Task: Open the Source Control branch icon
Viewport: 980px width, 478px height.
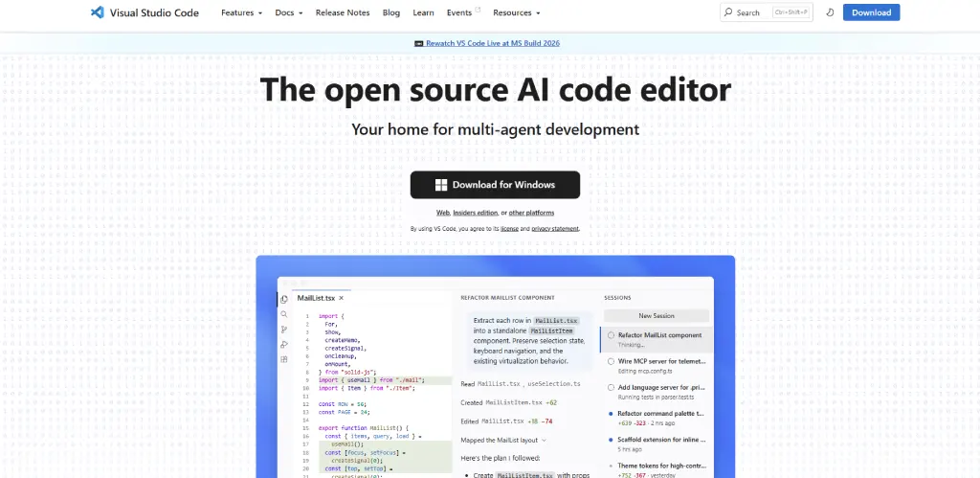Action: (283, 330)
